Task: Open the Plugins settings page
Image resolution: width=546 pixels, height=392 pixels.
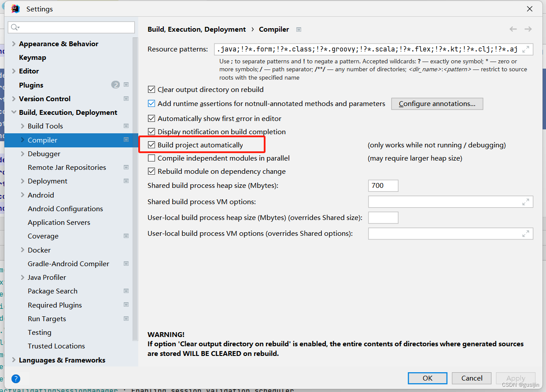Action: pyautogui.click(x=31, y=85)
